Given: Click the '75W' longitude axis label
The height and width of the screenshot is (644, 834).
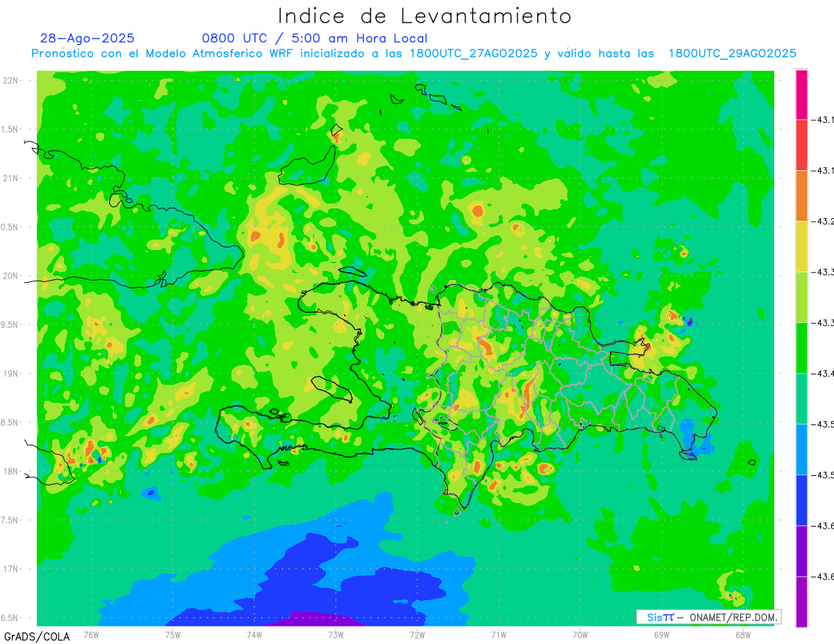Looking at the screenshot, I should [172, 634].
